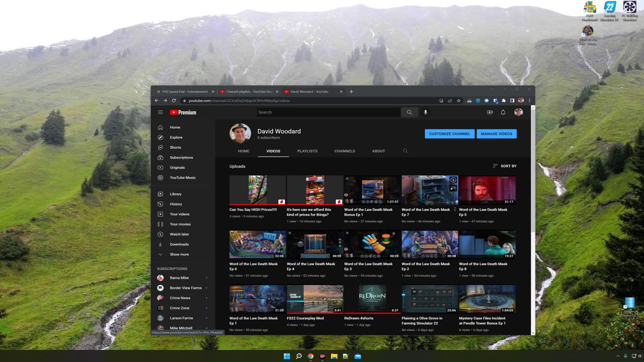Open Crime News subscription

coord(183,298)
